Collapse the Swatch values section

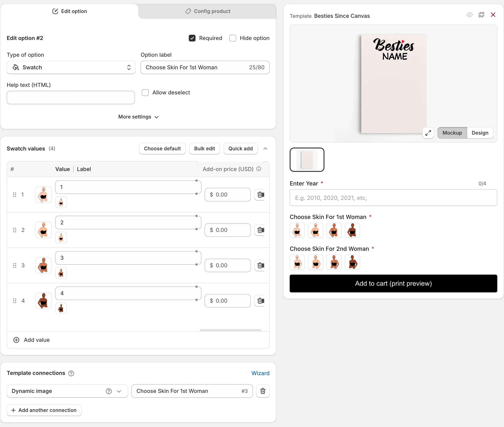(265, 149)
